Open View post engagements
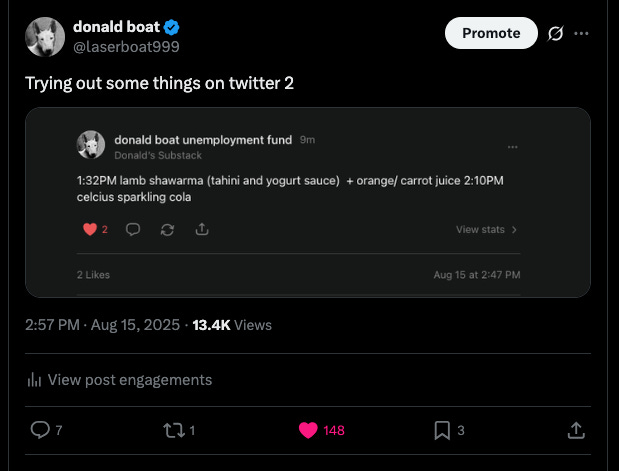The height and width of the screenshot is (471, 619). click(129, 380)
